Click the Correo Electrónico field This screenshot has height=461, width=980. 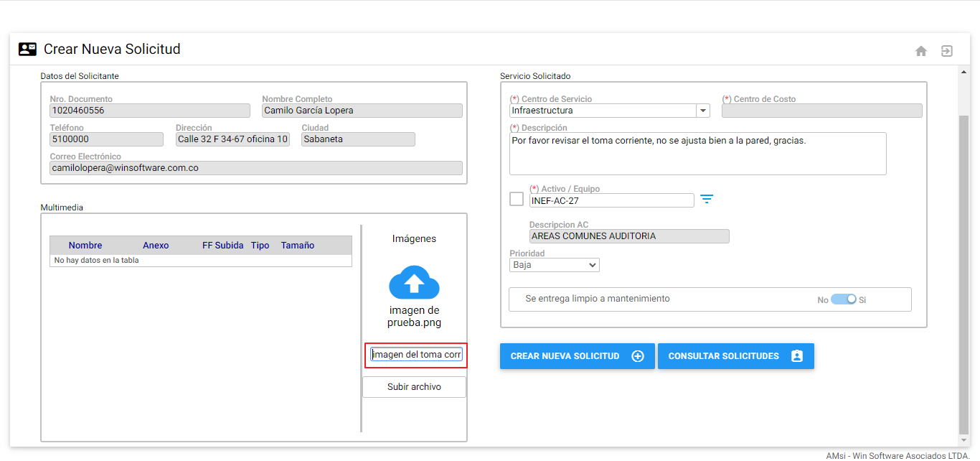(x=256, y=168)
